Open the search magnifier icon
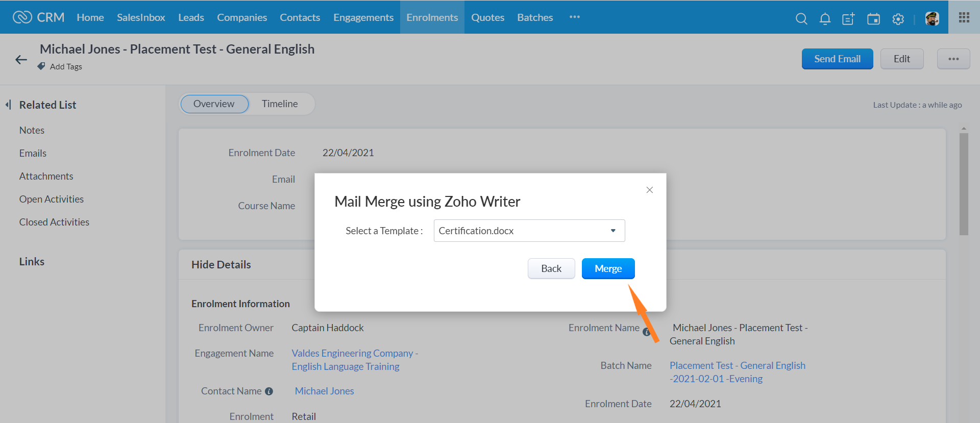This screenshot has height=423, width=980. tap(801, 19)
